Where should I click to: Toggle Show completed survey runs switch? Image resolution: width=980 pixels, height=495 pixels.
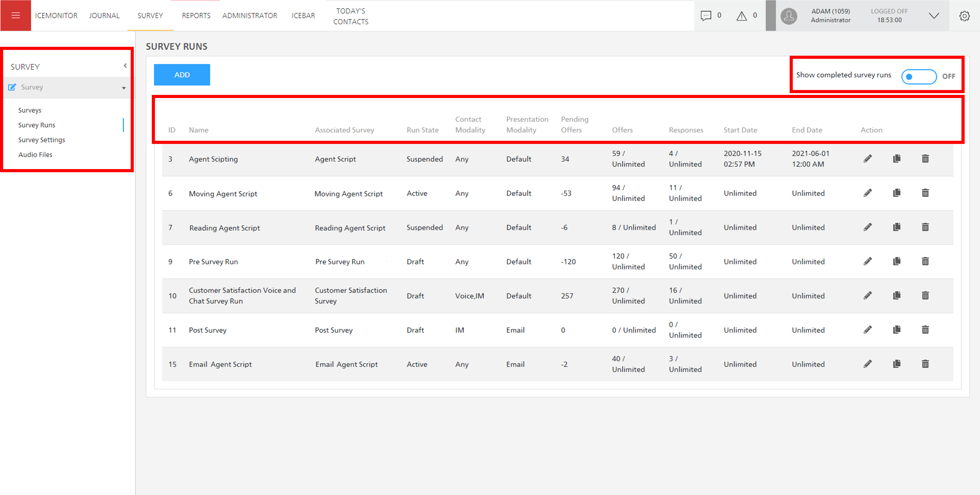click(919, 77)
